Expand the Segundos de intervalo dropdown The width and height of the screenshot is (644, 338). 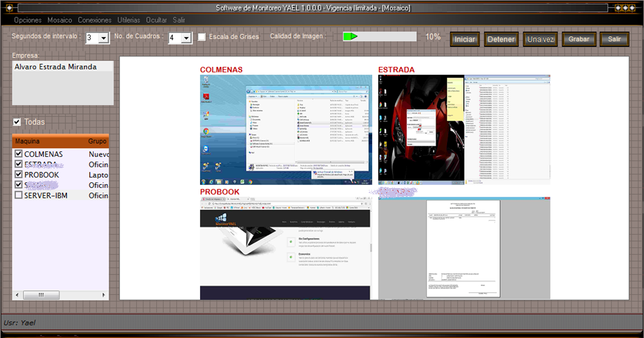(104, 39)
